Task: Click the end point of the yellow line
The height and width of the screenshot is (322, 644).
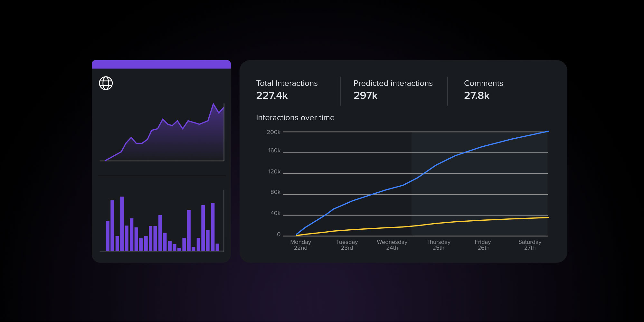Action: pyautogui.click(x=548, y=218)
